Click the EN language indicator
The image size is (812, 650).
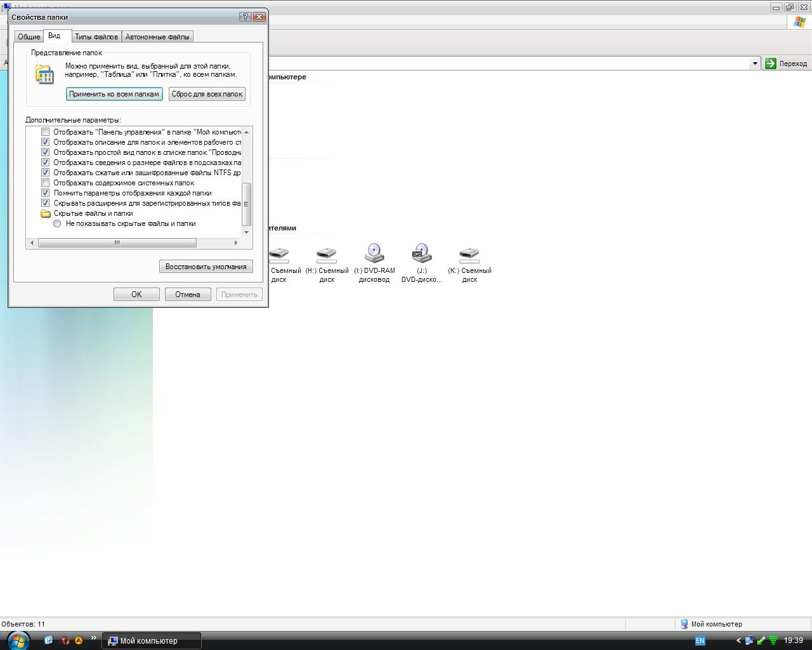pos(700,641)
